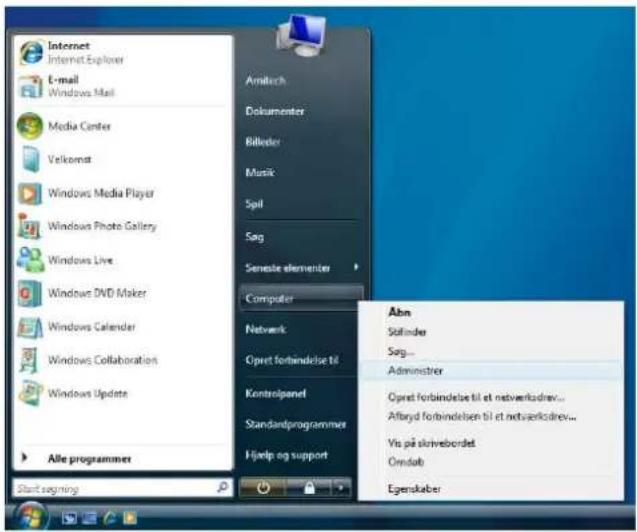Click the second quick launch taskbar icon

tap(90, 518)
